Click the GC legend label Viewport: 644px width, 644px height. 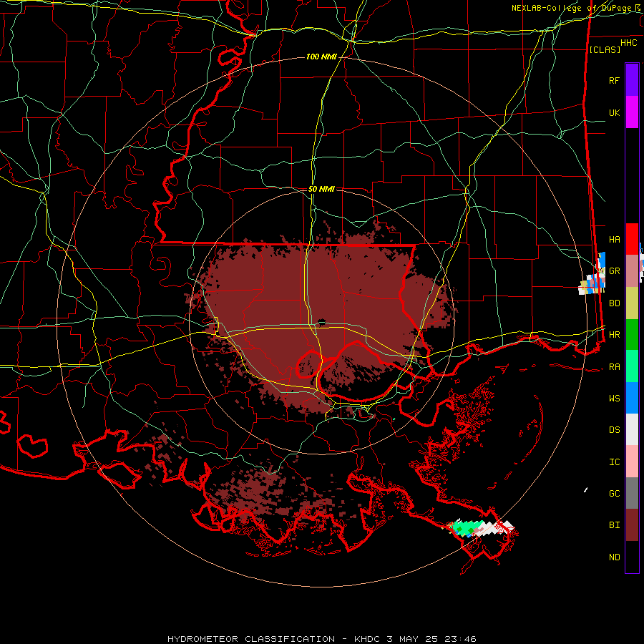point(614,494)
